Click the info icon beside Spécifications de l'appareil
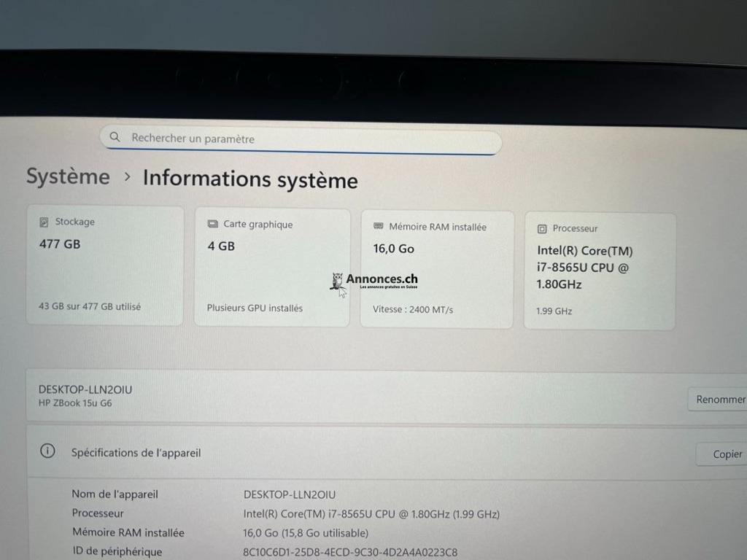The height and width of the screenshot is (560, 747). pyautogui.click(x=48, y=451)
